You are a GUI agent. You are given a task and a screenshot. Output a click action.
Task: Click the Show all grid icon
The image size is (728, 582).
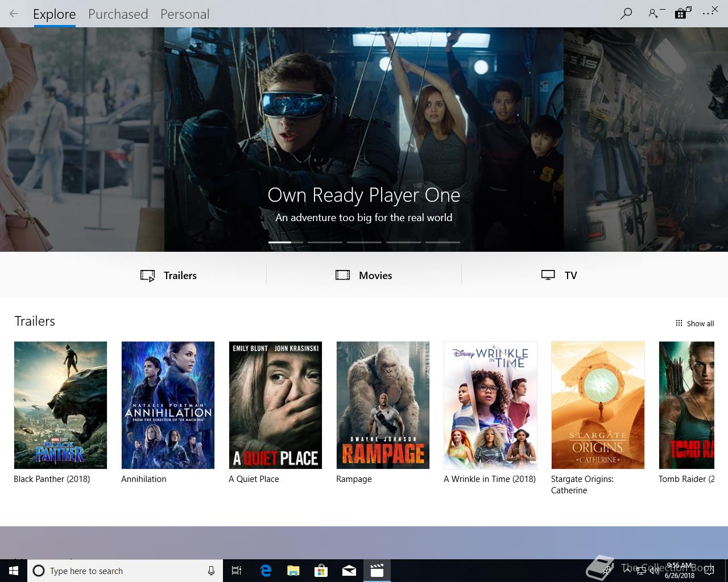(679, 323)
